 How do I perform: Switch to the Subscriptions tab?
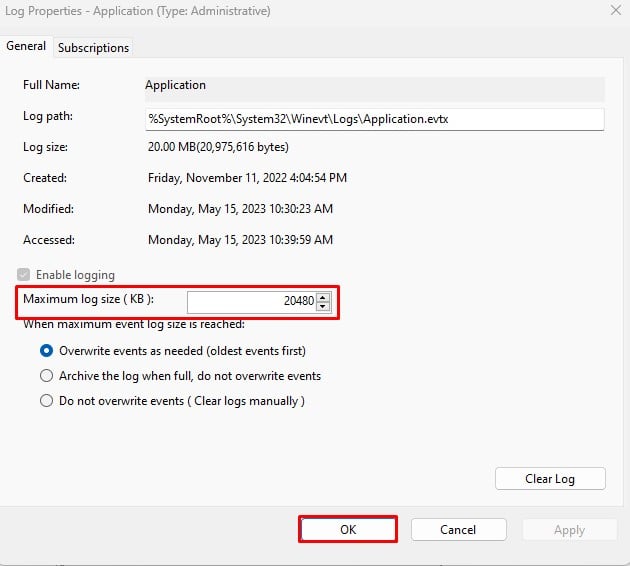point(93,47)
